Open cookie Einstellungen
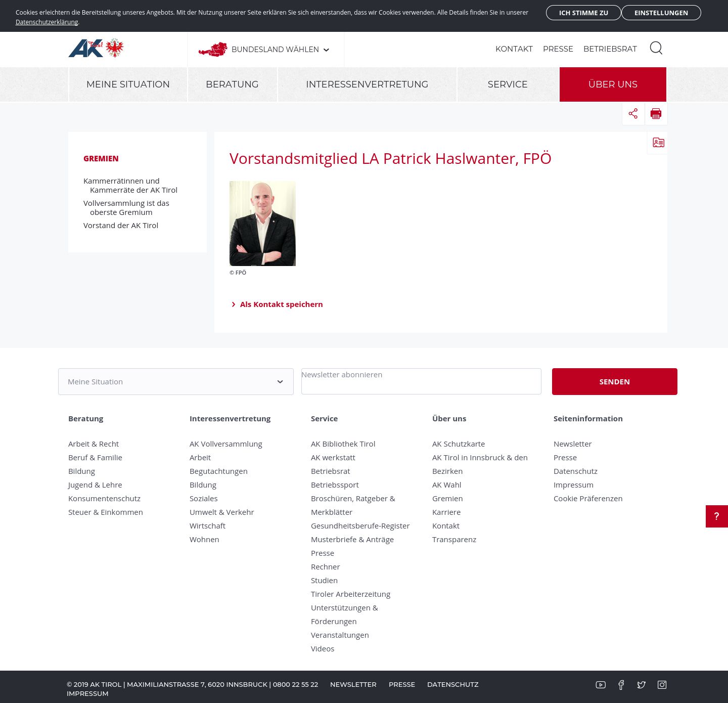 click(x=661, y=13)
